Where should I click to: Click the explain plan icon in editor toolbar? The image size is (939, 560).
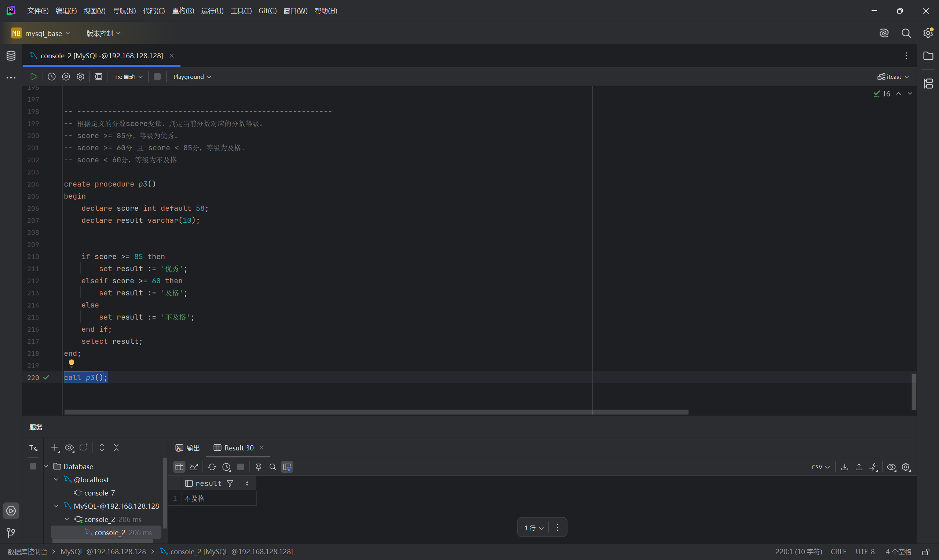tap(66, 77)
